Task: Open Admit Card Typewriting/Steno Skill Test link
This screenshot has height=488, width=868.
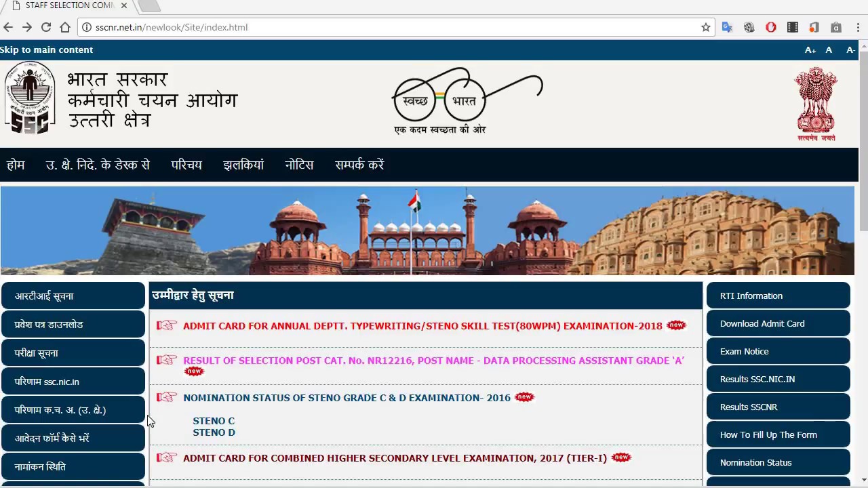Action: [x=422, y=326]
